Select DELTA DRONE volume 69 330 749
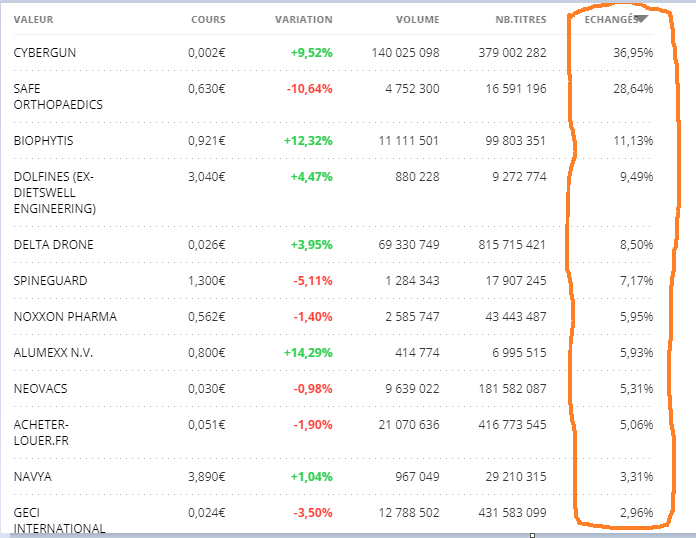This screenshot has height=538, width=696. coord(409,245)
